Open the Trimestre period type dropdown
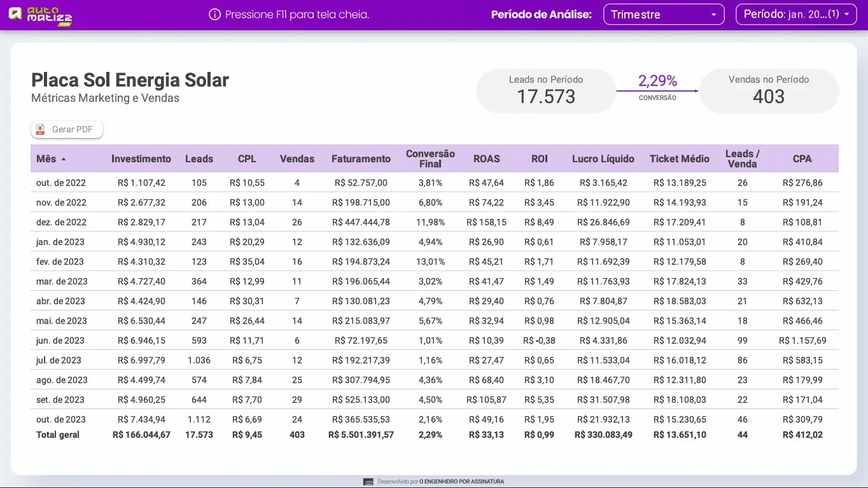Image resolution: width=868 pixels, height=488 pixels. (664, 14)
